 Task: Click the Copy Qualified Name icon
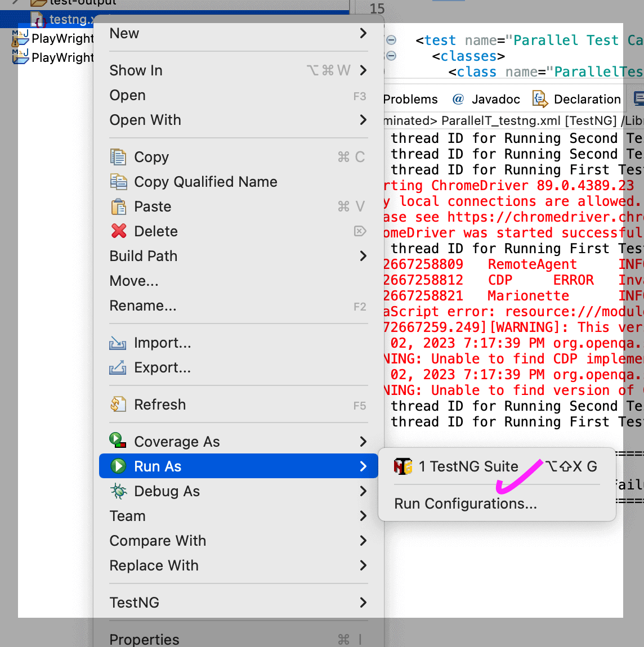118,182
